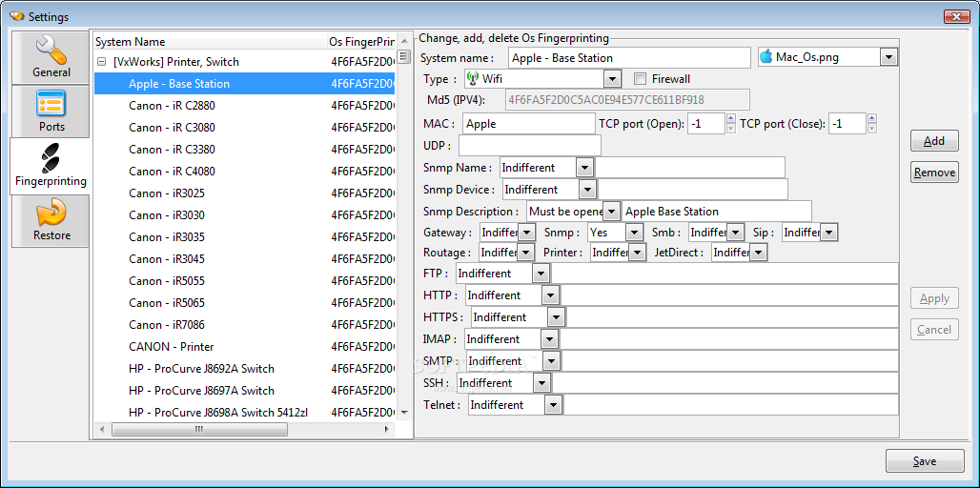Click the Settings window title icon

[17, 16]
